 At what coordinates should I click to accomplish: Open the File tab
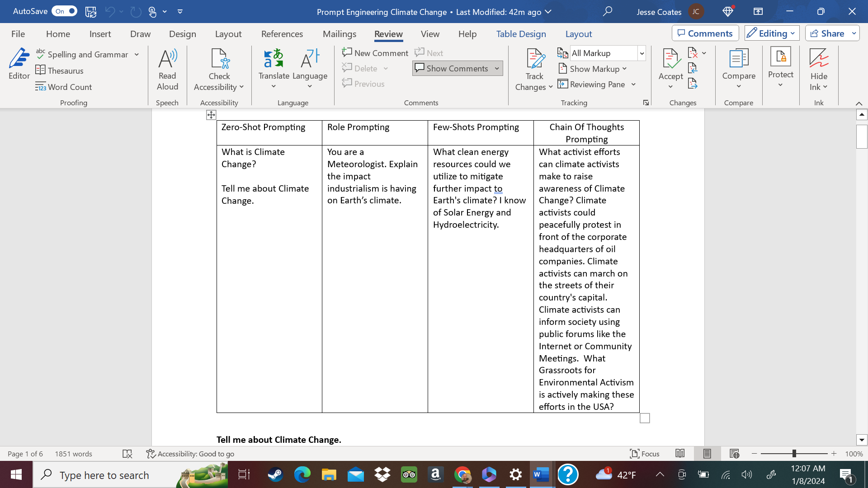18,34
